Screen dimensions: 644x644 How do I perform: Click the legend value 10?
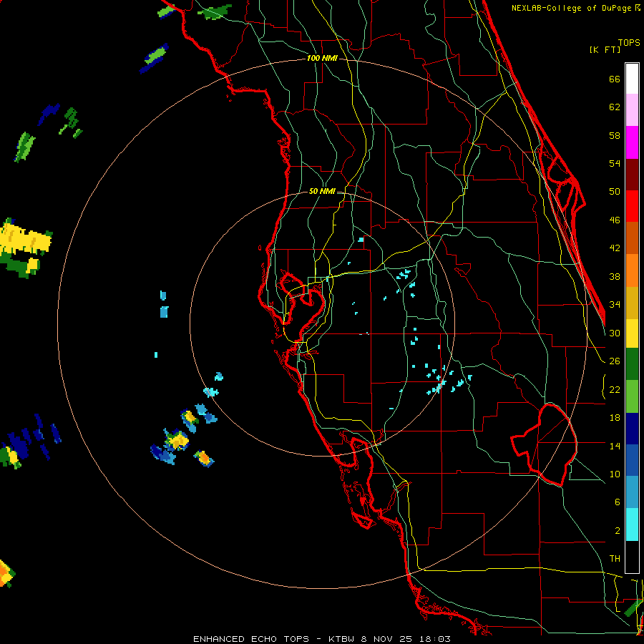pyautogui.click(x=615, y=474)
